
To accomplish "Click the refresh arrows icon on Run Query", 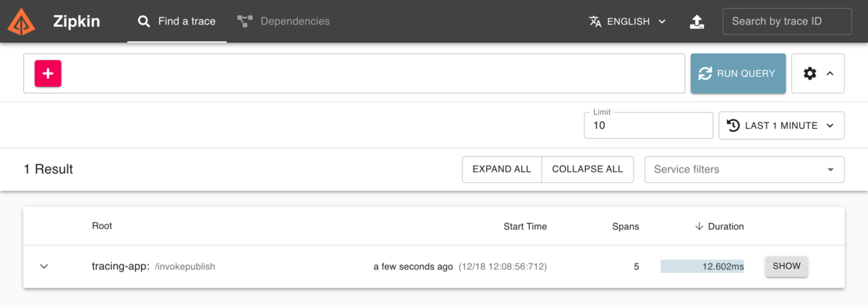I will 705,73.
